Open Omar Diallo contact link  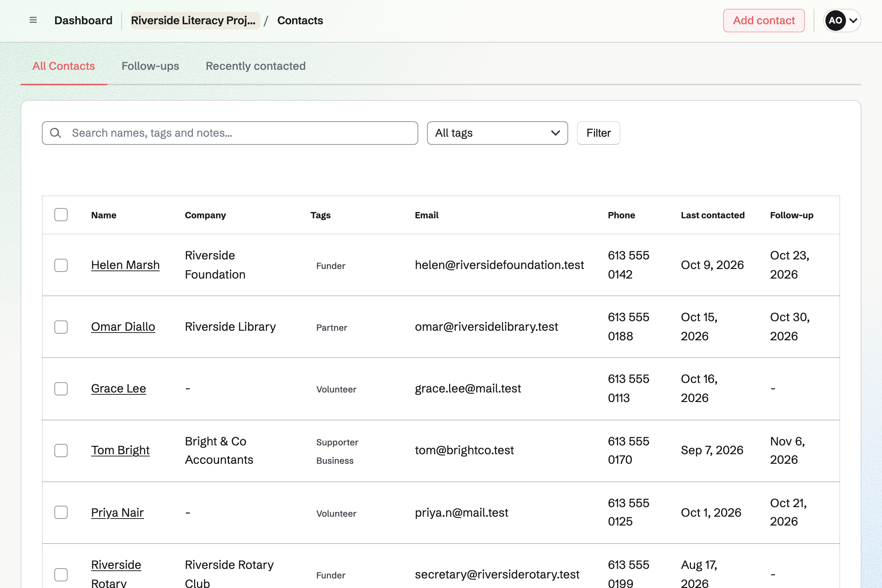(123, 327)
